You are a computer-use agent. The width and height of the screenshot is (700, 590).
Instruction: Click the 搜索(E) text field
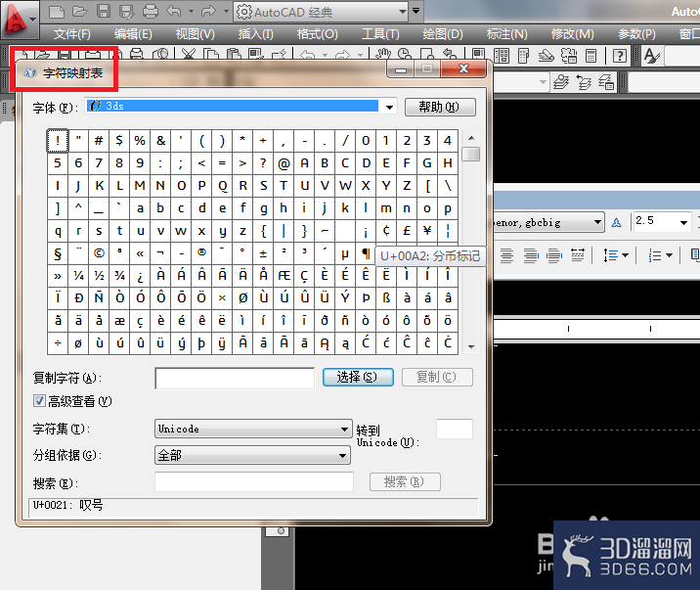254,482
